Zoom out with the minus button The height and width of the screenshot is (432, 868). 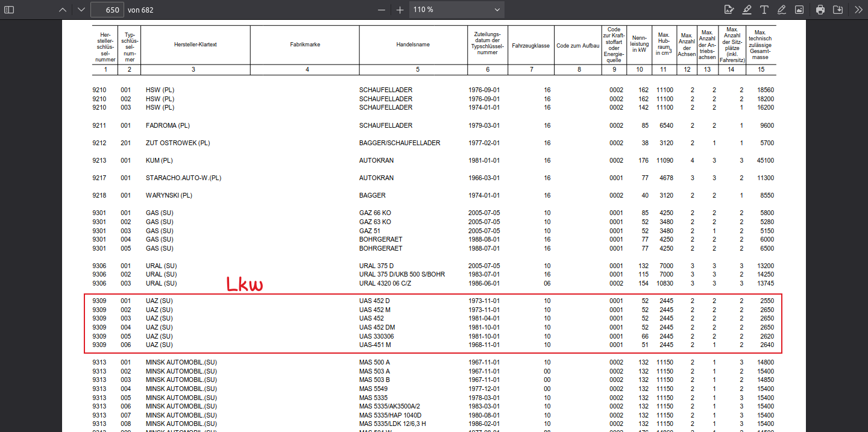click(381, 10)
